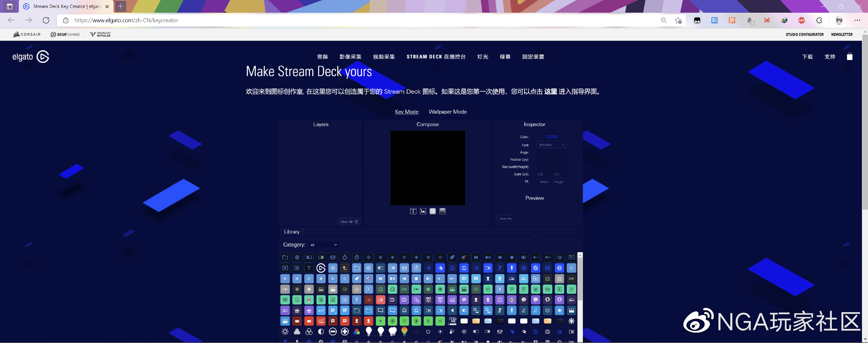Open the shopping bag cart
Image resolution: width=868 pixels, height=343 pixels.
click(850, 57)
